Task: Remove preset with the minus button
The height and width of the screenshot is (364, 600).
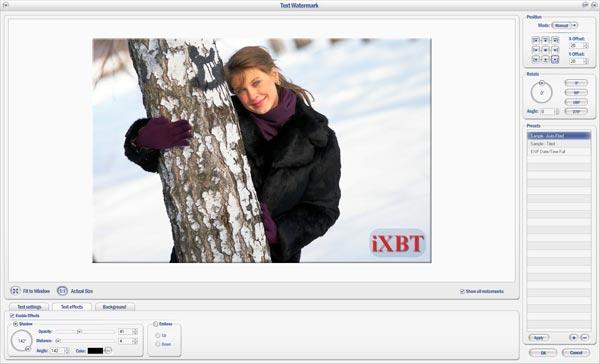Action: point(584,338)
